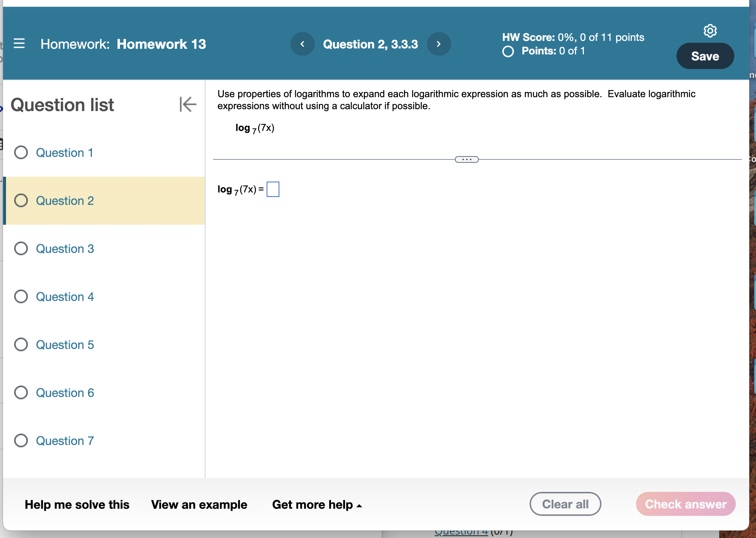Collapse the Question list panel
756x538 pixels.
pos(188,104)
